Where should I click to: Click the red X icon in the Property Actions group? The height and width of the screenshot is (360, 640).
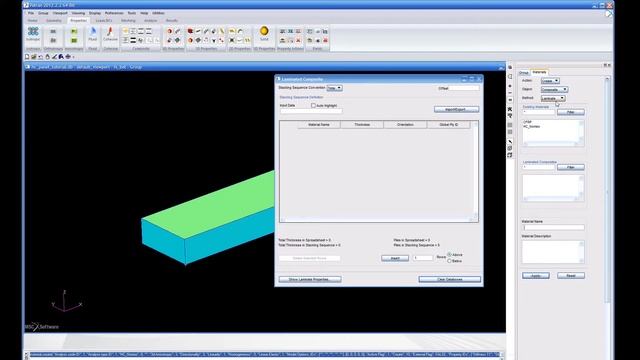298,40
